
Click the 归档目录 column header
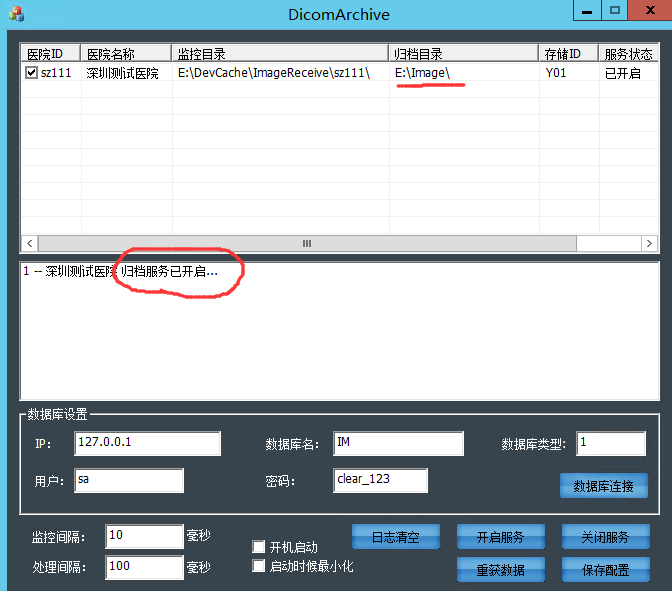(x=463, y=54)
